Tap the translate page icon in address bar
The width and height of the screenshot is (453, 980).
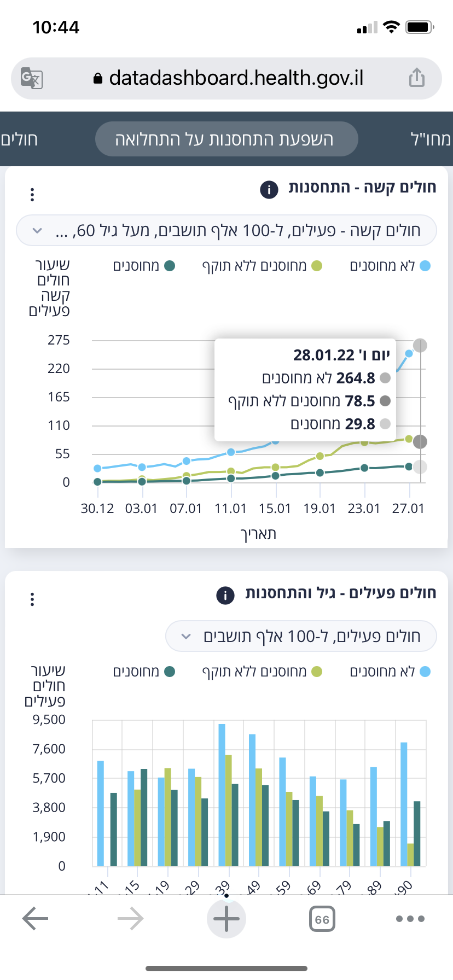coord(32,78)
